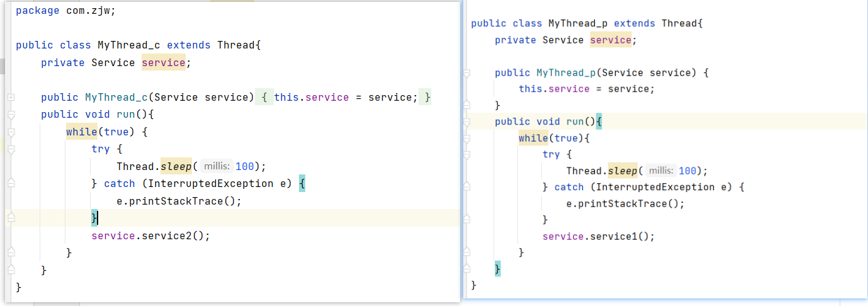The image size is (868, 306).
Task: Collapse the while(true) block fold in MyThread_c
Action: [11, 132]
